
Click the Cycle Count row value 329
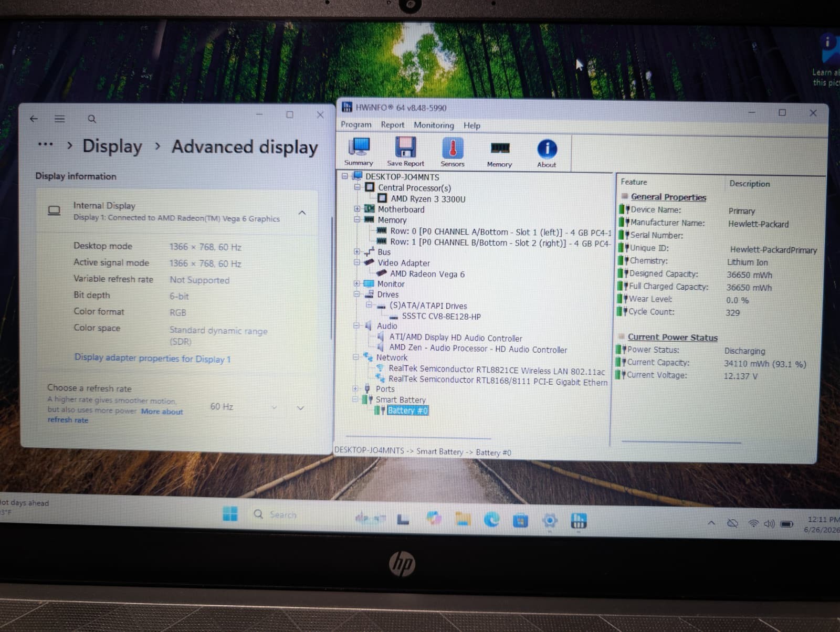(732, 312)
